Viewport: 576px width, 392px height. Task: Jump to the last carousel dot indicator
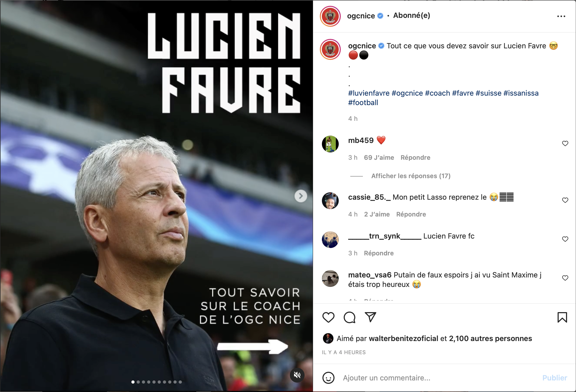[180, 382]
